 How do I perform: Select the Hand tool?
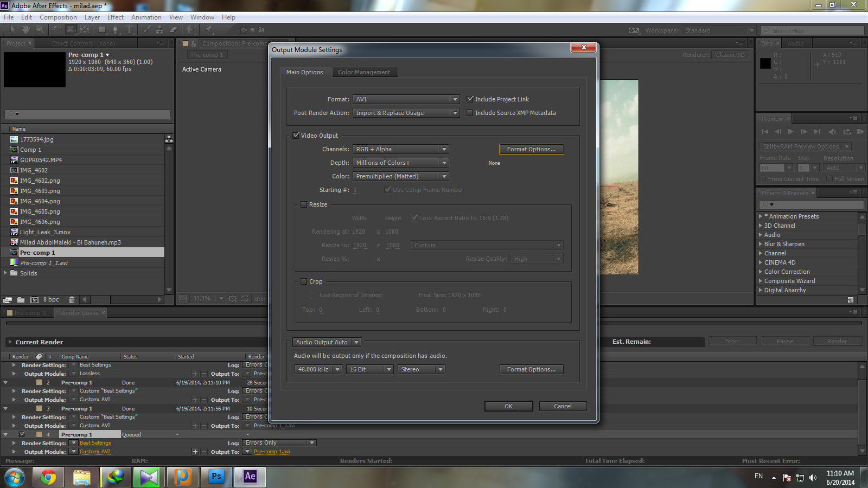(25, 29)
